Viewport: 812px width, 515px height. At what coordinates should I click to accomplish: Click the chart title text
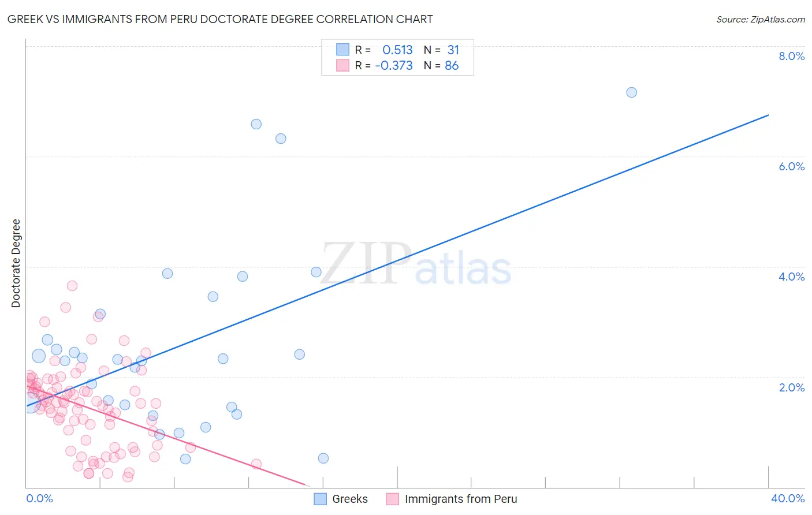pyautogui.click(x=220, y=19)
